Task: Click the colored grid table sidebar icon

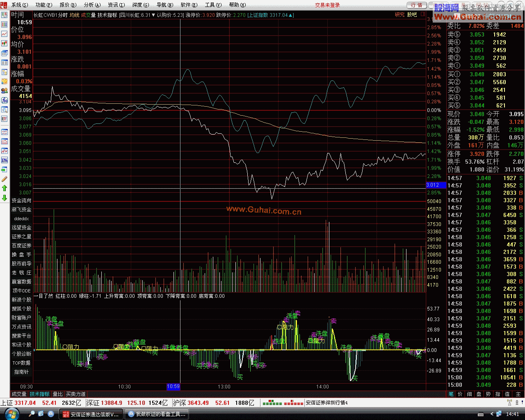Action: click(5, 25)
